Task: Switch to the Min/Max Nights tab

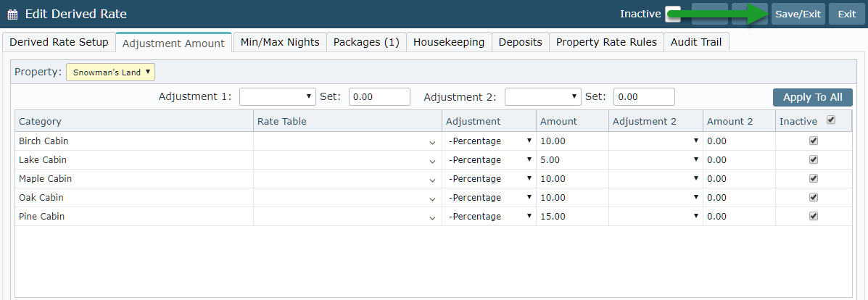Action: (280, 42)
